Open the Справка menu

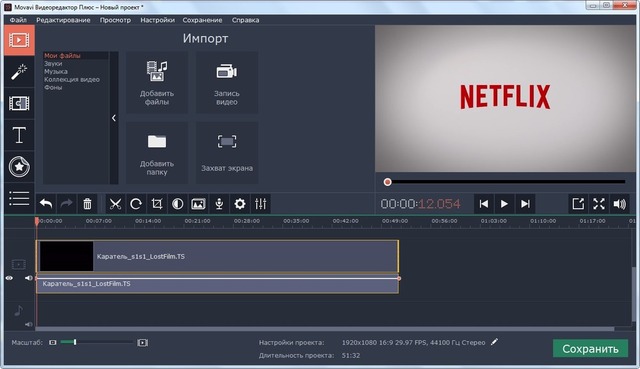245,20
